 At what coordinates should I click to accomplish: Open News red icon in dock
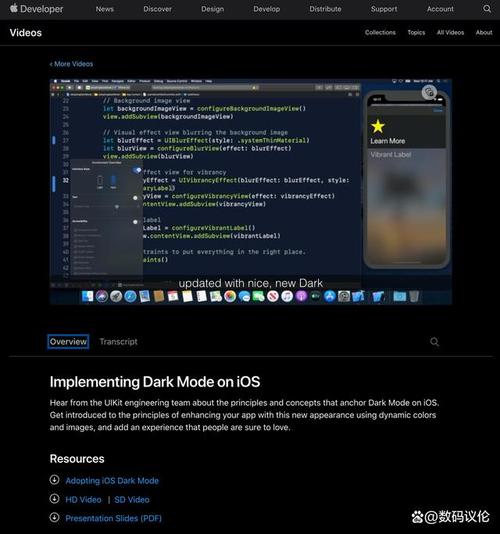point(273,296)
